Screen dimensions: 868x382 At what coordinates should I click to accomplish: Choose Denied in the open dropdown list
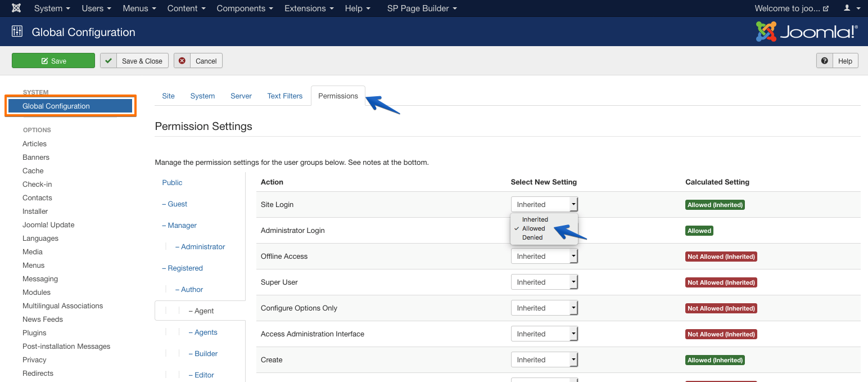532,237
